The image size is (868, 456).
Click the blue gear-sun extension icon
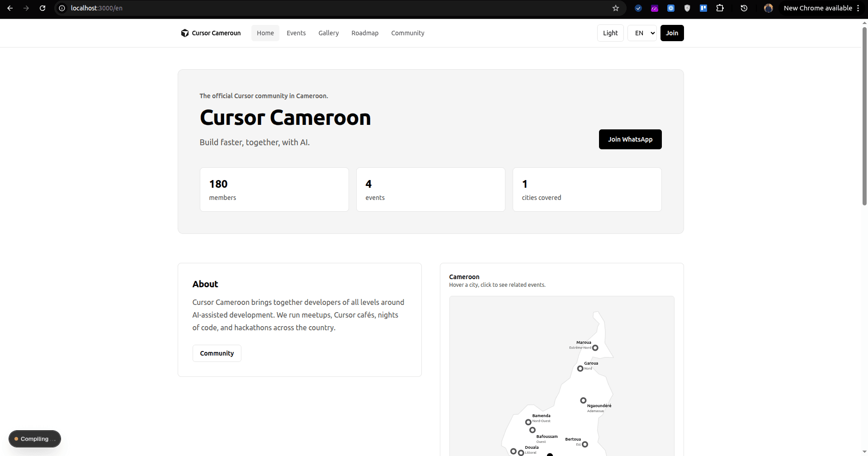671,8
